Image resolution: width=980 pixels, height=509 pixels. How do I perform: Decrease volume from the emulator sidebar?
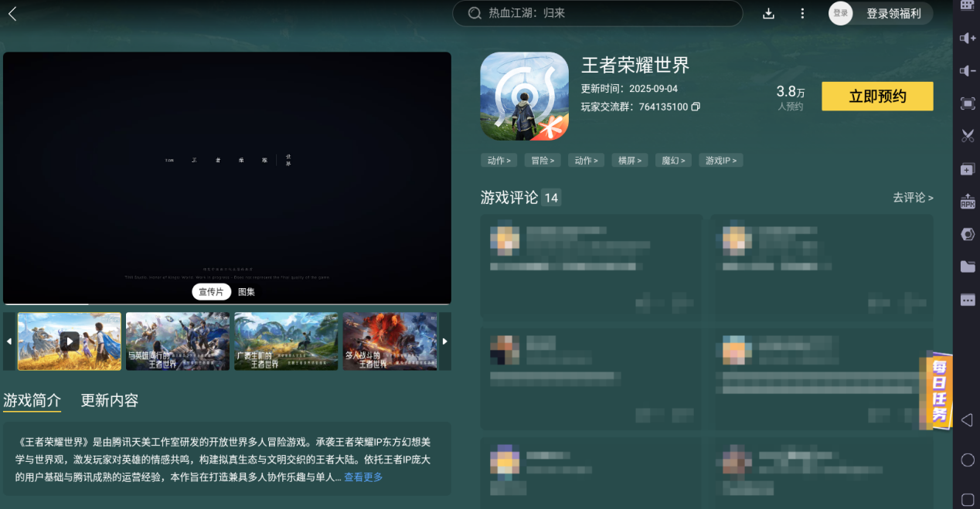[968, 71]
